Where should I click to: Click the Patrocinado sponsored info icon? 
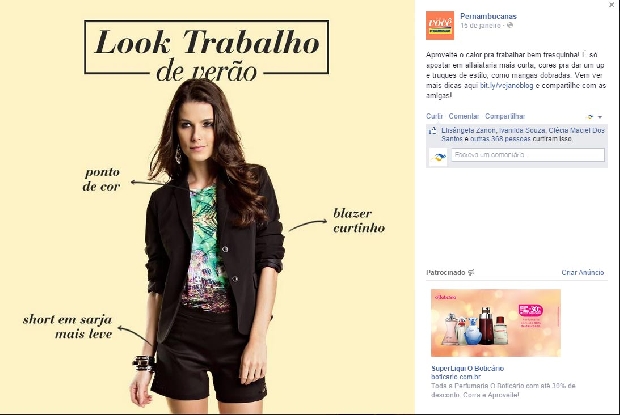[x=471, y=272]
